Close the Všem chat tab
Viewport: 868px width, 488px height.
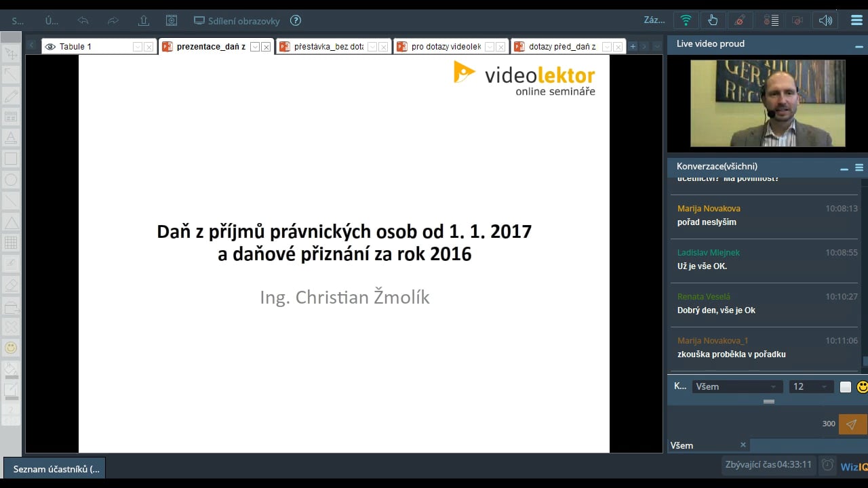pyautogui.click(x=743, y=445)
